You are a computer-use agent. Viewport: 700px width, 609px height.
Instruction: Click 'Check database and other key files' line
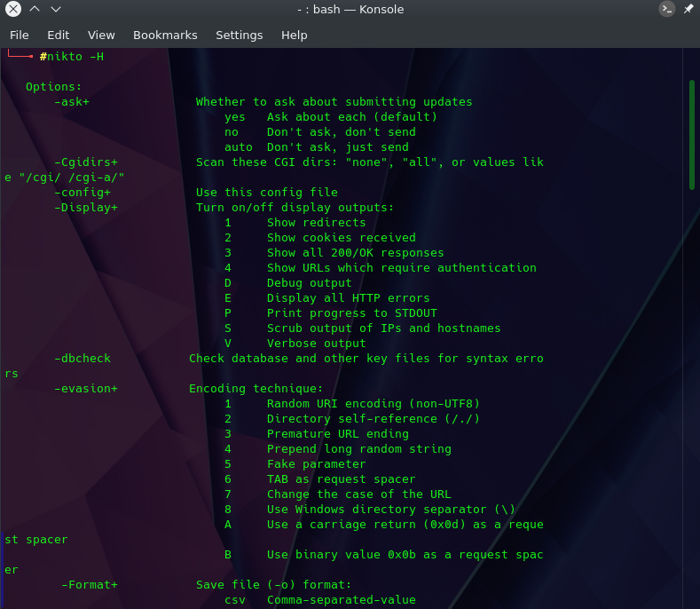coord(366,359)
